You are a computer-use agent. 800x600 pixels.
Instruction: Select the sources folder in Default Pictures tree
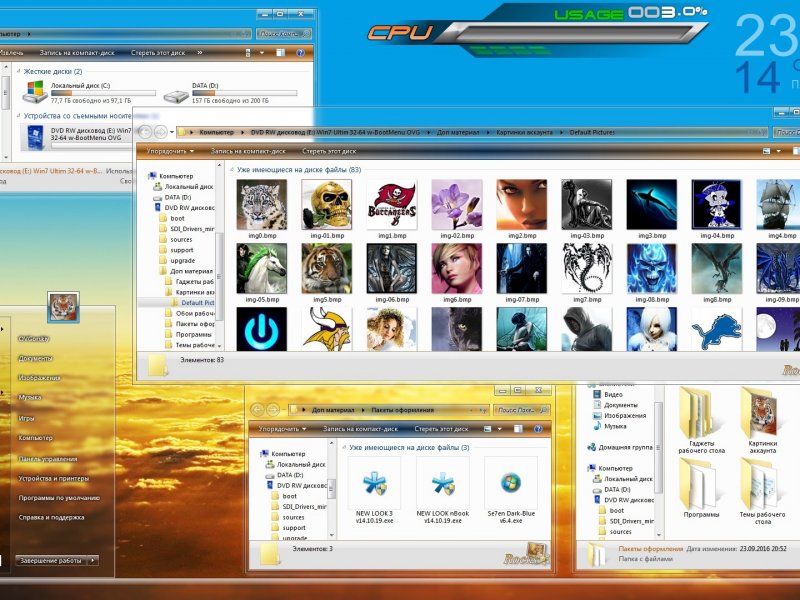click(181, 239)
